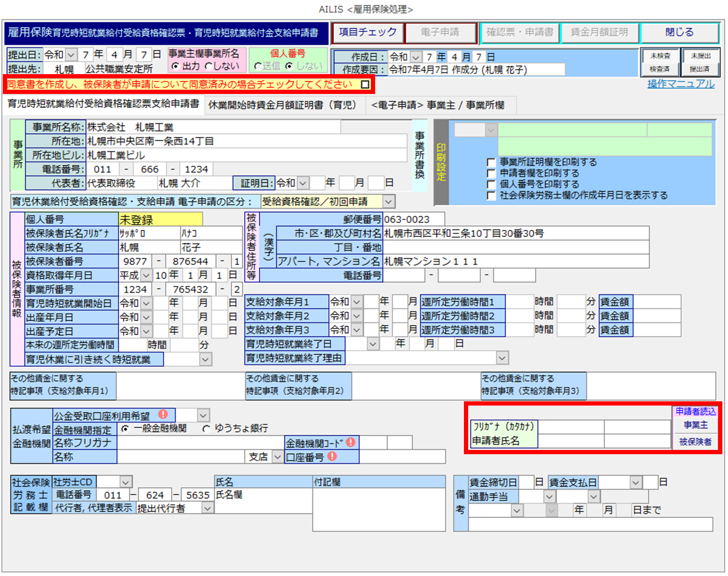Switch to 休業開始時賃金月額証明書（育児） tab
The image size is (728, 576).
coord(283,105)
